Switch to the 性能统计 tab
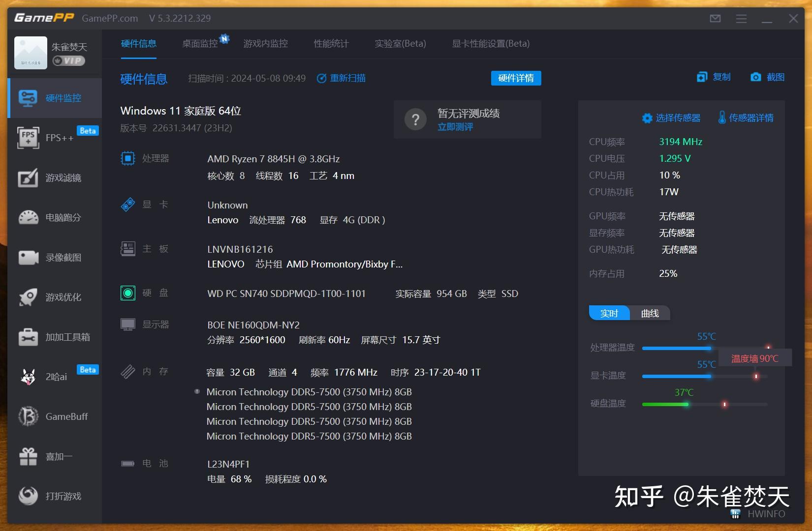Viewport: 812px width, 531px height. [331, 44]
